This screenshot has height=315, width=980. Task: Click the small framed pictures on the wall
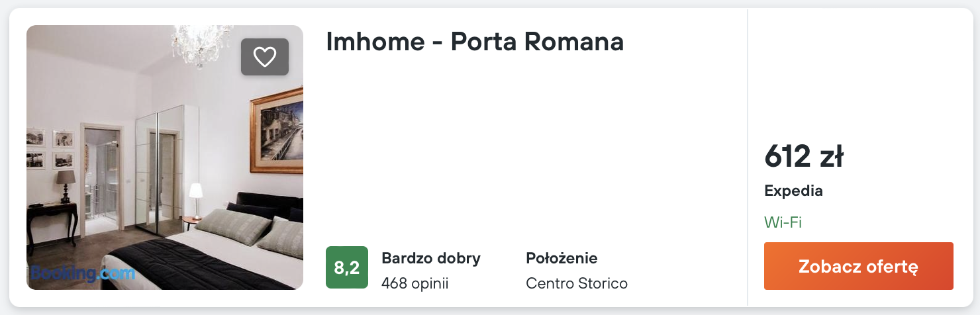point(50,148)
